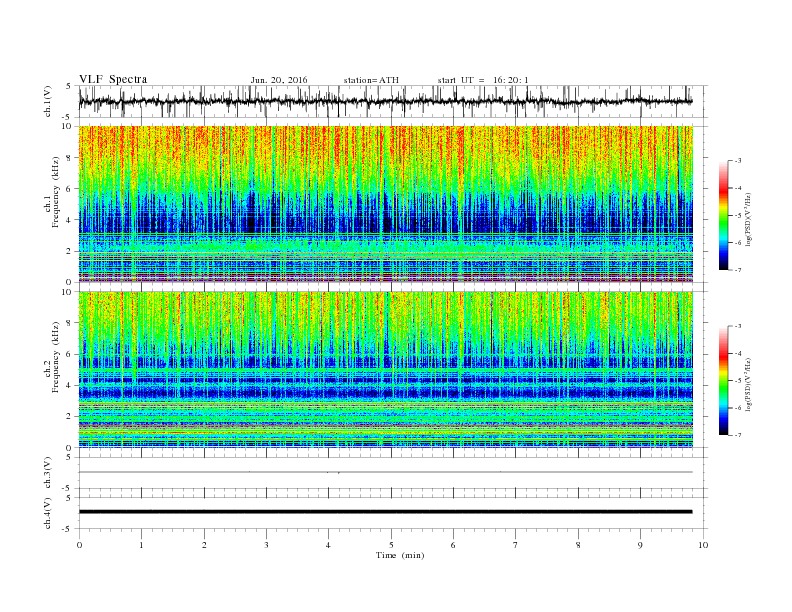Click the 8 kHz tick on ch.1 frequency axis
This screenshot has width=792, height=612.
click(x=70, y=158)
